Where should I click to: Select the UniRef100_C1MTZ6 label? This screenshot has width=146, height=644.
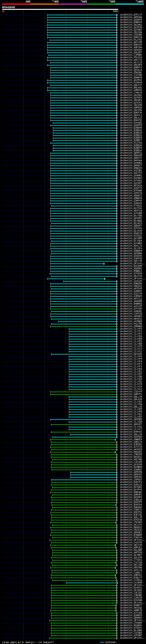[131, 314]
